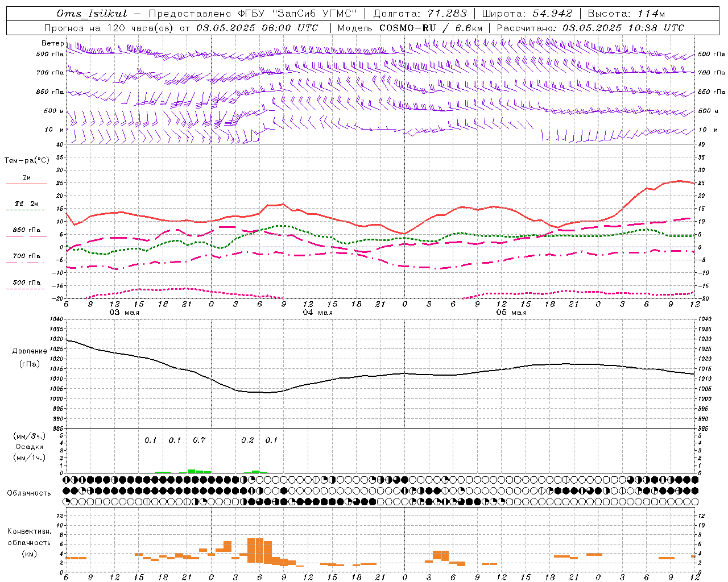
Task: Click the '(мм/1ч.)' precipitation unit label
Action: [30, 458]
